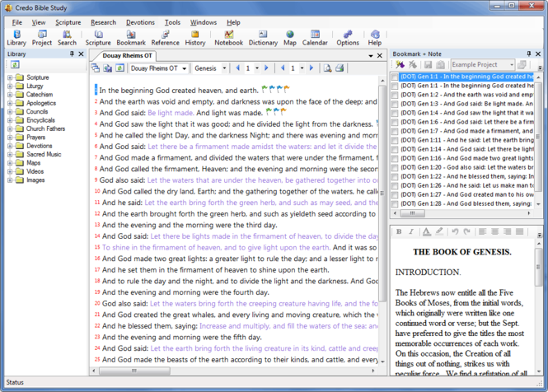Viewport: 548px width, 392px height.
Task: Check the Gen 1:16 bookmark checkbox
Action: point(395,159)
